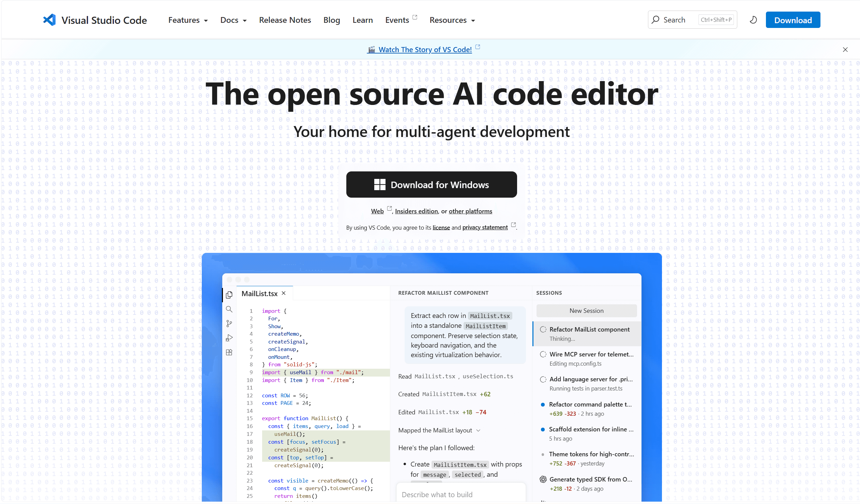
Task: Click the blue Download button in header
Action: (793, 20)
